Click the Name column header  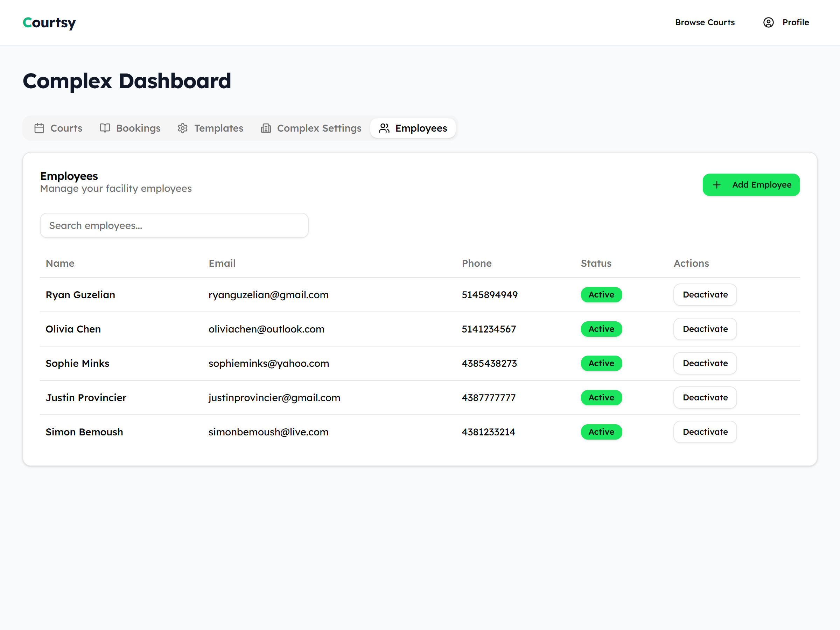point(60,264)
